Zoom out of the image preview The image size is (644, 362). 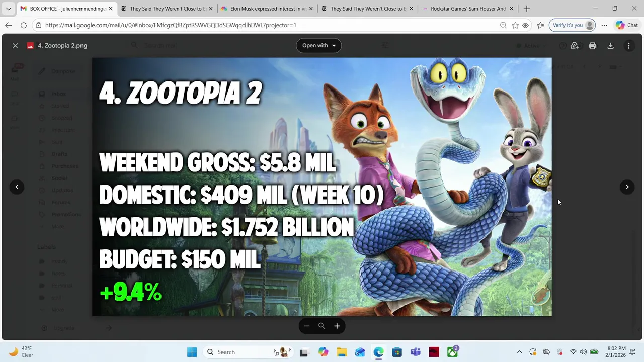306,326
